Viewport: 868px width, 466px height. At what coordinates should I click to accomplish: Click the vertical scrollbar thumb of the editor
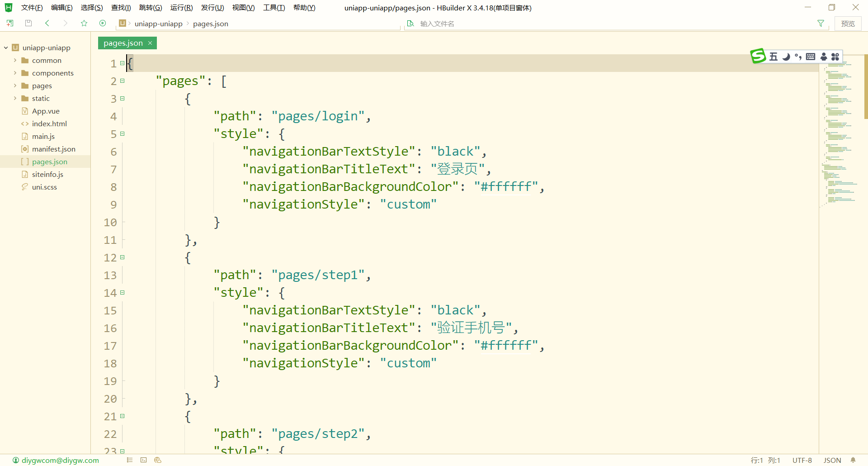click(866, 86)
